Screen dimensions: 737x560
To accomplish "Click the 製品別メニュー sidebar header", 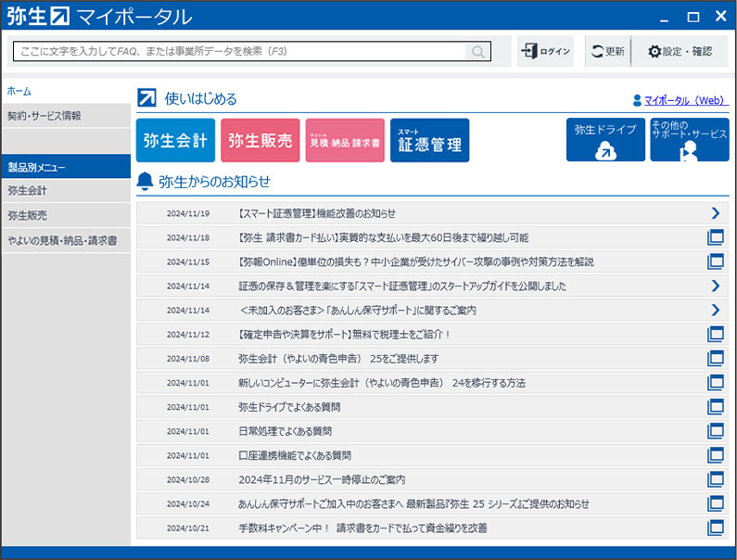I will point(66,167).
